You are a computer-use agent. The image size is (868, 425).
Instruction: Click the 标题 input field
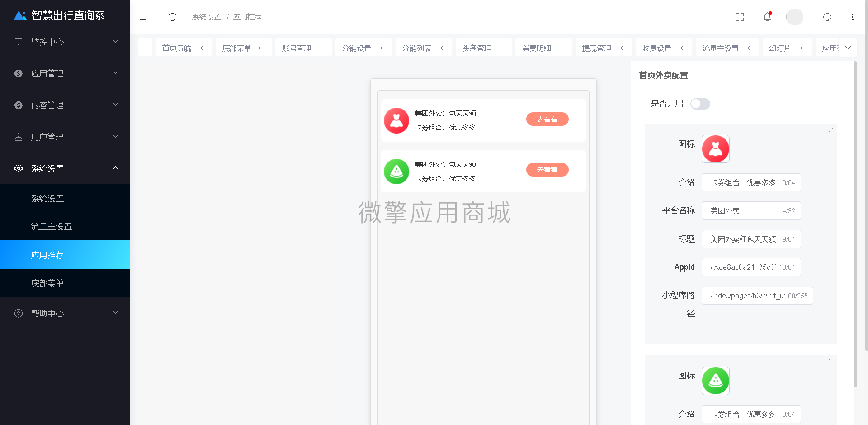tap(751, 239)
